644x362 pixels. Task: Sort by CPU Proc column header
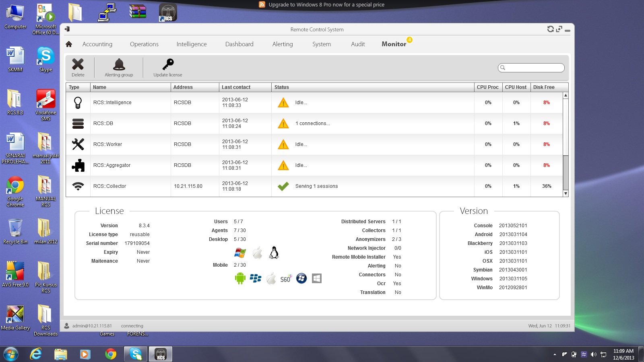(x=488, y=87)
